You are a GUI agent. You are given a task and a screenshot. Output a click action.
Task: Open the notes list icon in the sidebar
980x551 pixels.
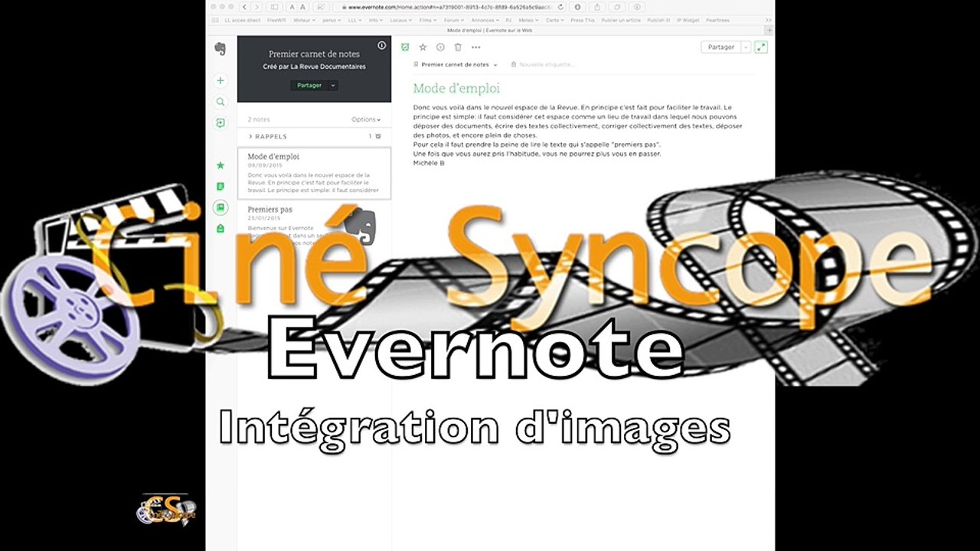point(220,186)
